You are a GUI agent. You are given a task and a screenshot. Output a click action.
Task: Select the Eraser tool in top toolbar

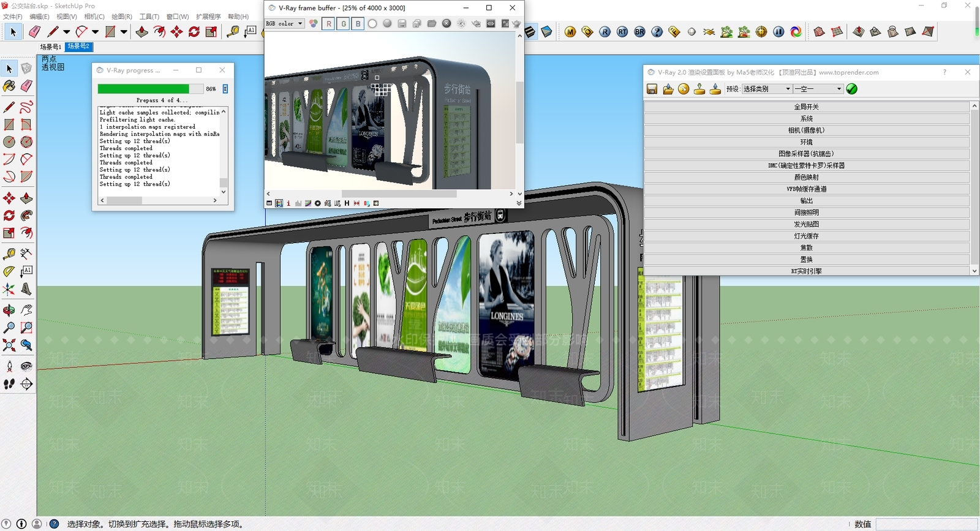pos(34,31)
